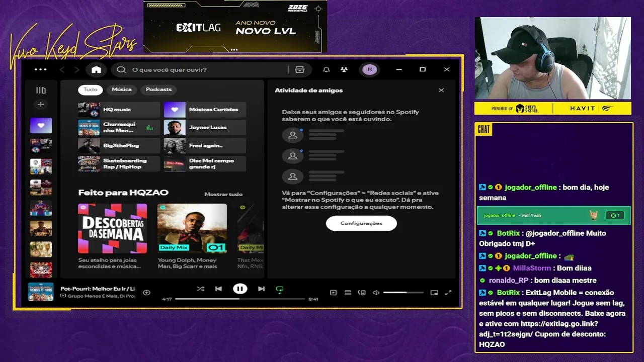The image size is (644, 362).
Task: Click 'MillaStorm' username in chat
Action: pos(532,268)
